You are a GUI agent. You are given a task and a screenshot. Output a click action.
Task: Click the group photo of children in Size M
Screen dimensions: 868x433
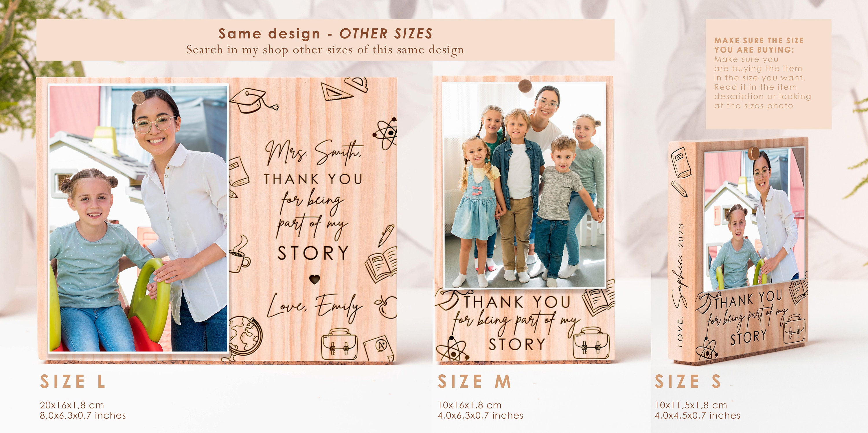pyautogui.click(x=525, y=185)
